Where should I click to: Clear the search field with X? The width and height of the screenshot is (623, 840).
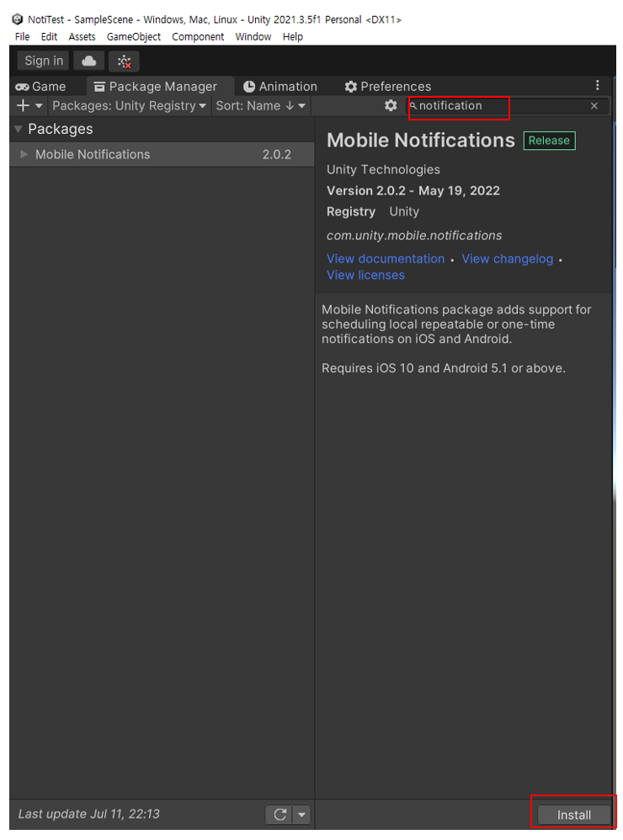[594, 105]
